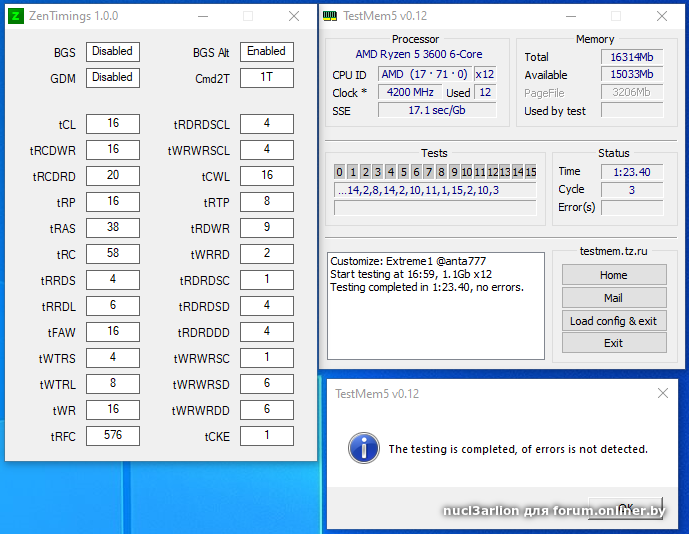Click the Time 1:23.40 status value
This screenshot has height=534, width=689.
click(x=632, y=172)
